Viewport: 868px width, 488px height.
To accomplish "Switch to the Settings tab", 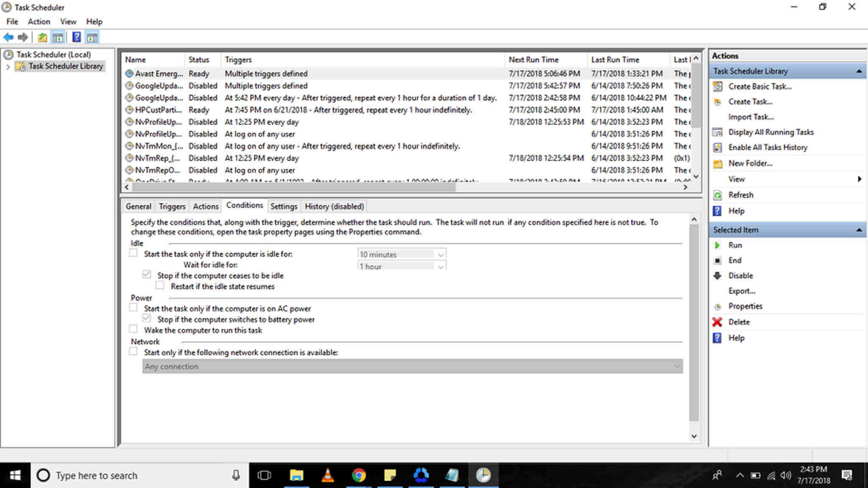I will point(284,206).
